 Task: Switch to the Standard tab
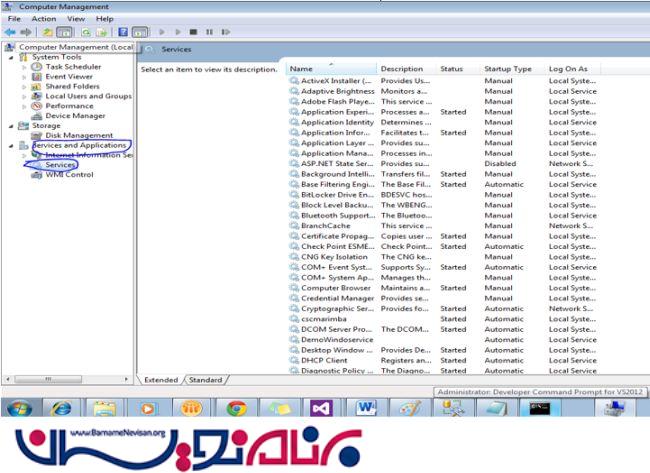(205, 380)
